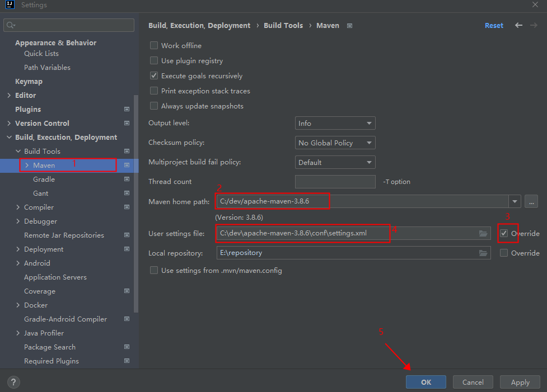Click the forward navigation arrow icon
This screenshot has height=392, width=547.
[533, 25]
